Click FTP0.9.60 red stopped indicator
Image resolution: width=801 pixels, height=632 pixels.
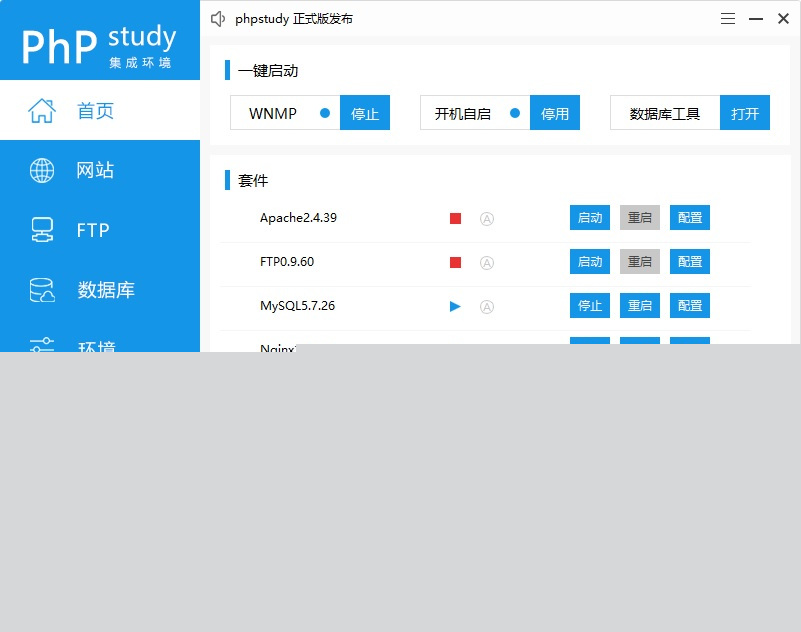pyautogui.click(x=455, y=263)
